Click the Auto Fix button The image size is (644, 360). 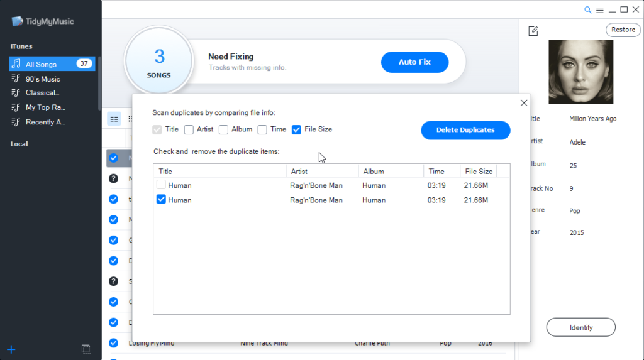point(414,62)
